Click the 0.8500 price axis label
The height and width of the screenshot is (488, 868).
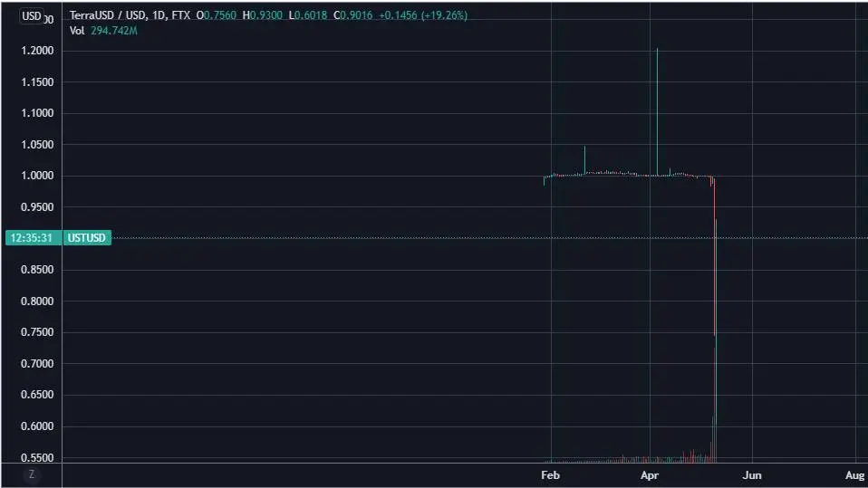click(38, 270)
